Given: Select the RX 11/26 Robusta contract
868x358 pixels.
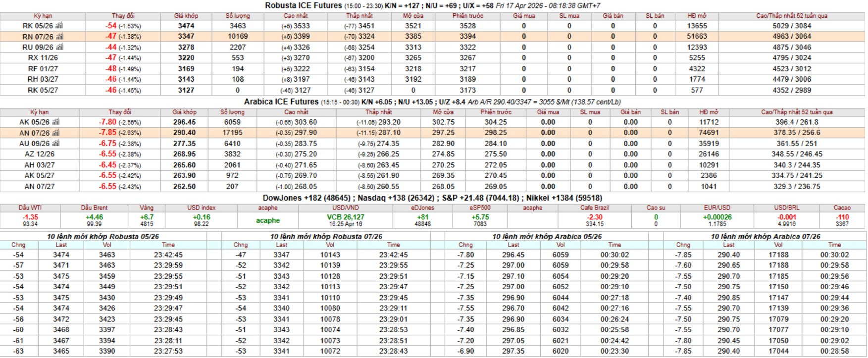Looking at the screenshot, I should pyautogui.click(x=43, y=58).
